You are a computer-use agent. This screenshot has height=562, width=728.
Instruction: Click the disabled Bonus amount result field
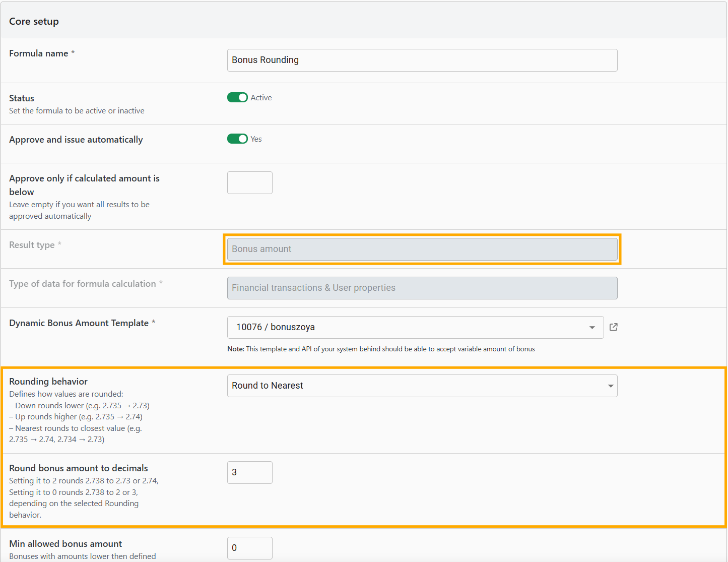click(x=422, y=249)
